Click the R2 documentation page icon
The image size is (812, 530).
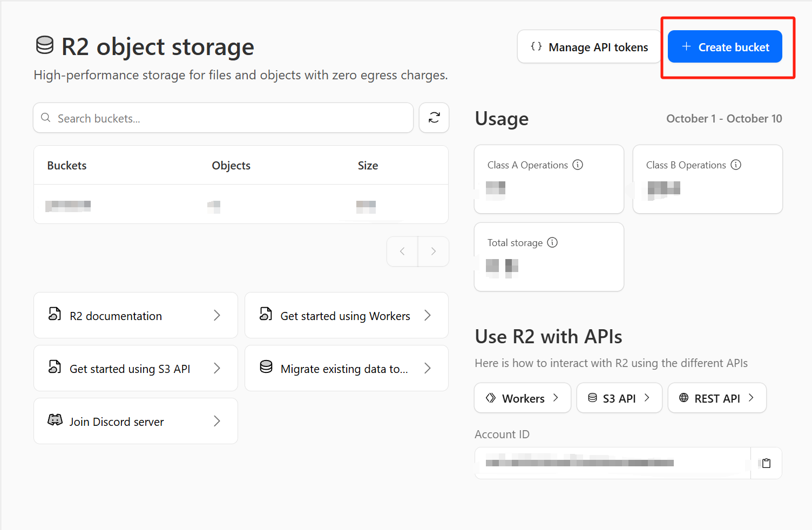[55, 315]
